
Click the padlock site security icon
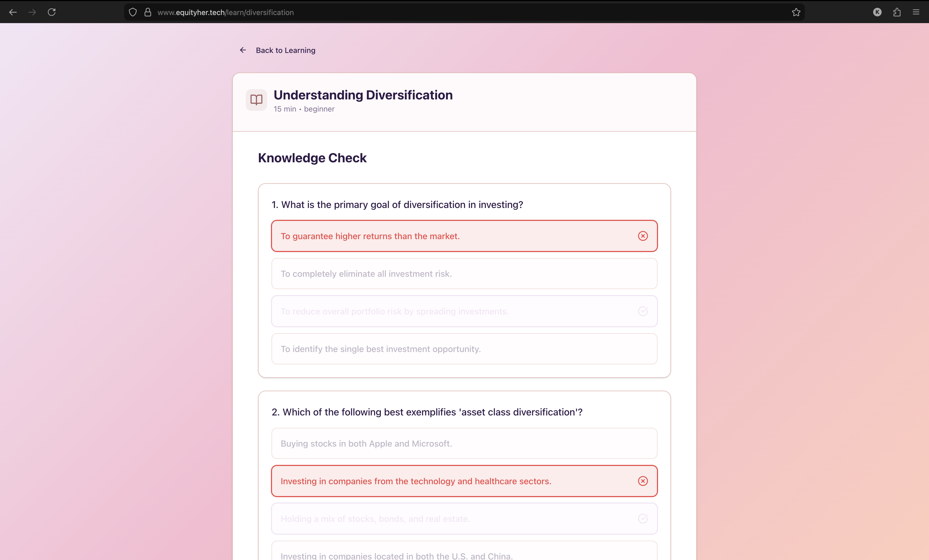click(x=148, y=12)
